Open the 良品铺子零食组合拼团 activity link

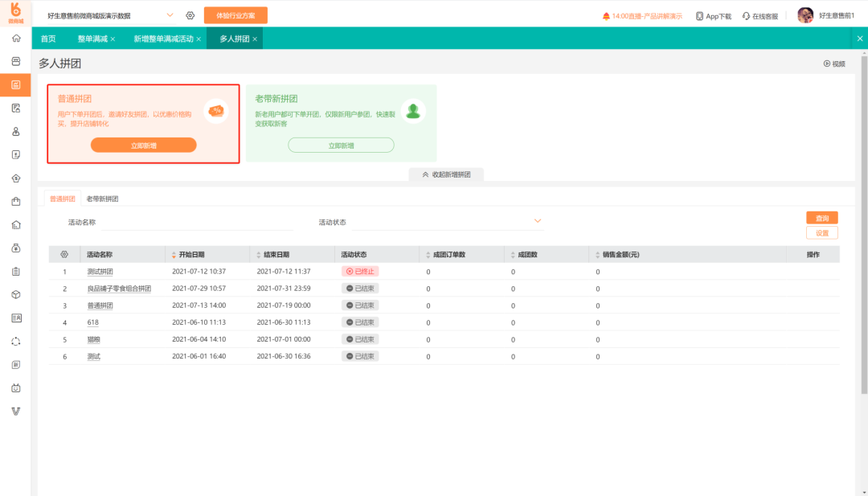click(x=119, y=289)
